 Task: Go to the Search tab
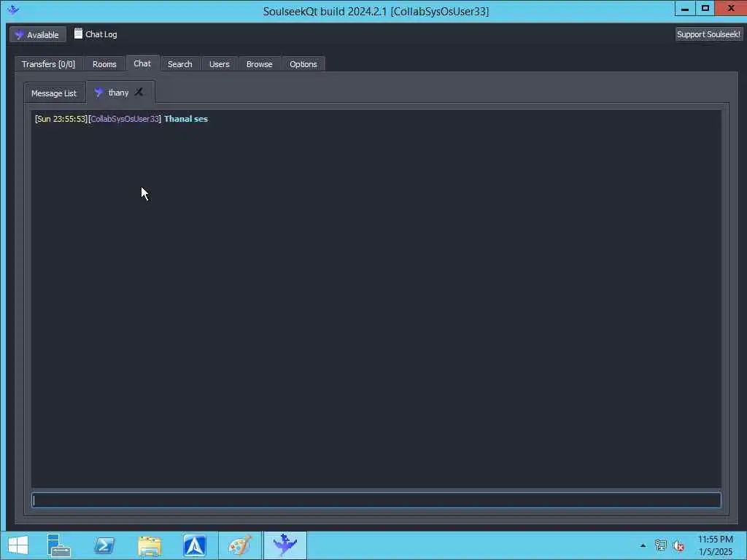180,64
